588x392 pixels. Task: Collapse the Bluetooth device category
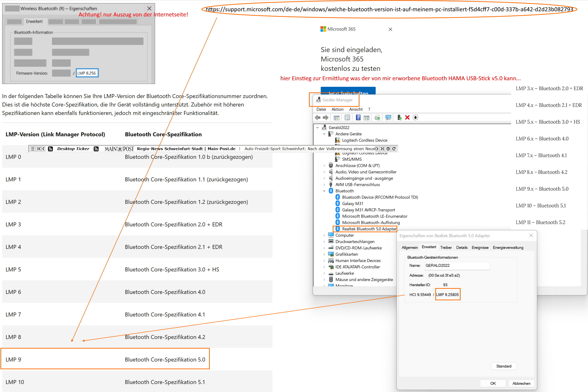tap(324, 191)
